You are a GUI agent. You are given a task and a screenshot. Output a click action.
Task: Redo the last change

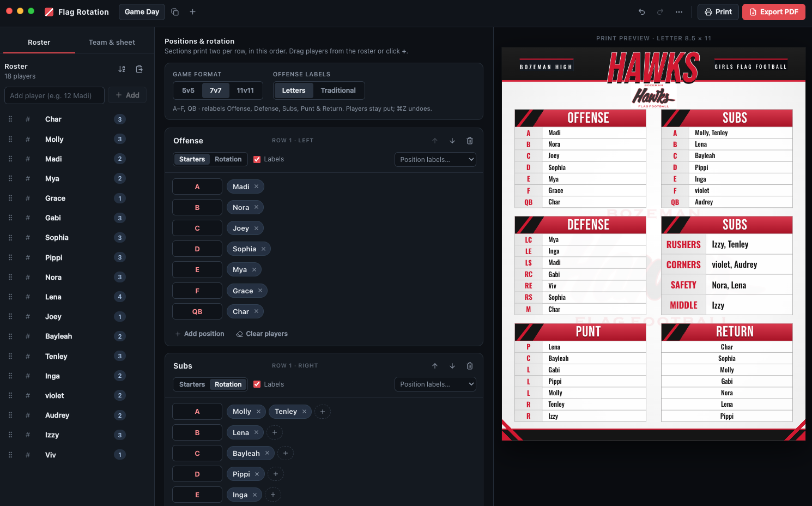coord(660,12)
